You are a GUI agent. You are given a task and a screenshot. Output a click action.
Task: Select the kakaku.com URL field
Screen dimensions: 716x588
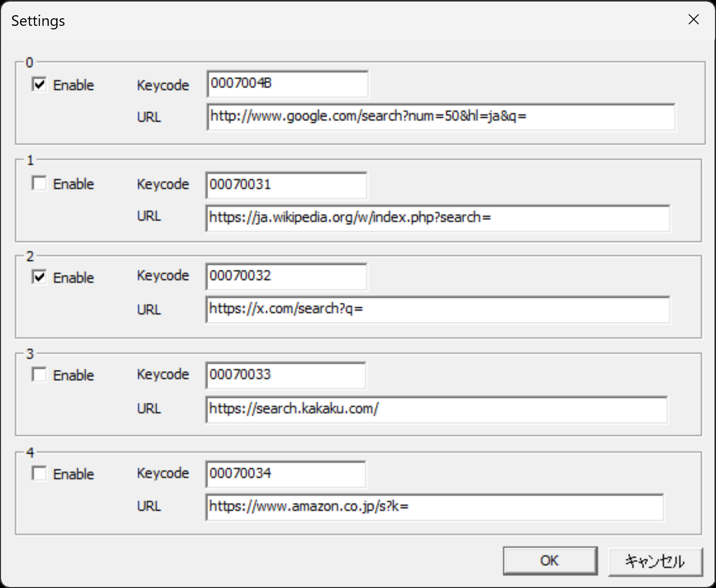coord(436,409)
